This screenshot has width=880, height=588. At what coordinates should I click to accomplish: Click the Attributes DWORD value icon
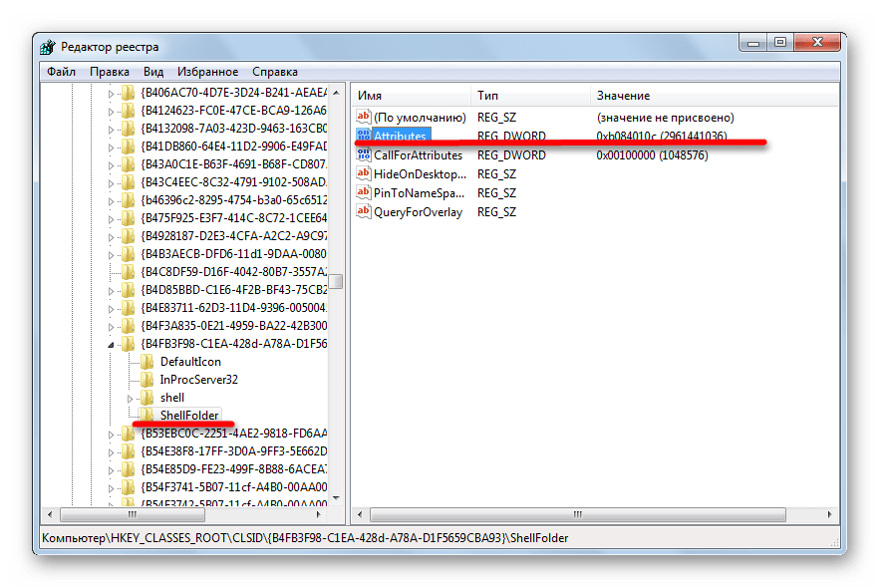tap(364, 137)
